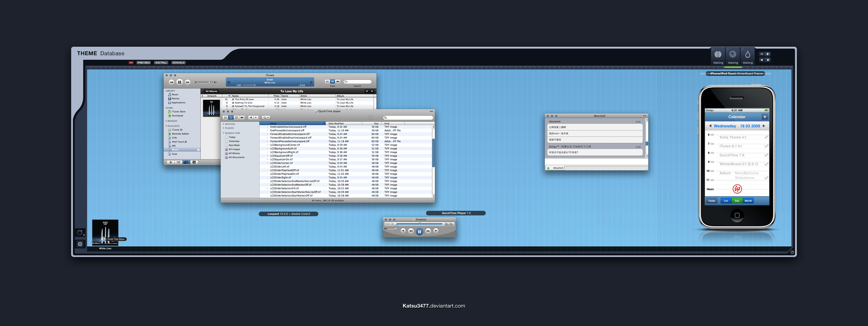Select iTunes DJ playlist
Image resolution: width=868 pixels, height=326 pixels.
pos(175,129)
